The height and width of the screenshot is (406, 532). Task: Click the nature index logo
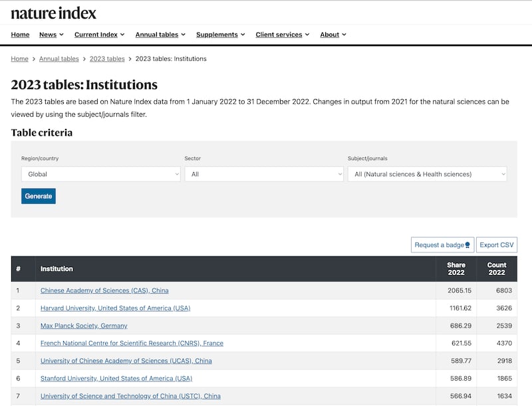[54, 13]
